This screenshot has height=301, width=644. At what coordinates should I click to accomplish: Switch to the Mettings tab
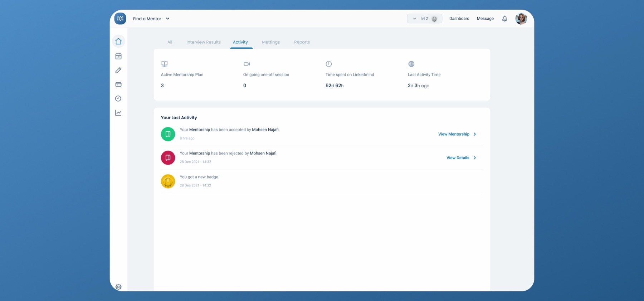pyautogui.click(x=271, y=42)
